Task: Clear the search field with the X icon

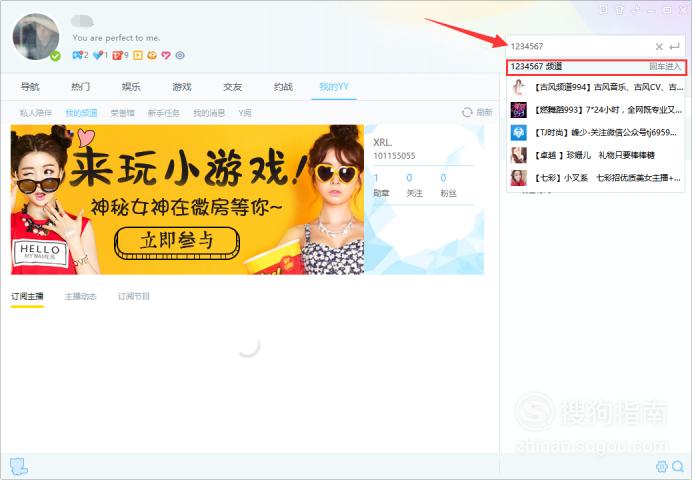Action: click(x=659, y=46)
